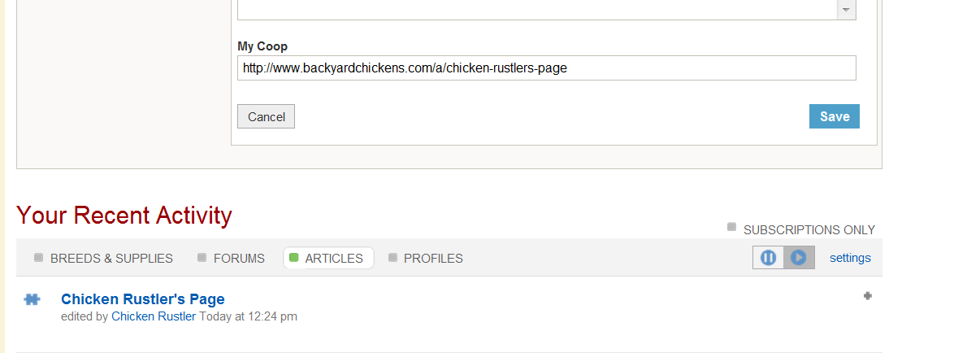Pause the recent activity feed
980x353 pixels.
pos(768,258)
